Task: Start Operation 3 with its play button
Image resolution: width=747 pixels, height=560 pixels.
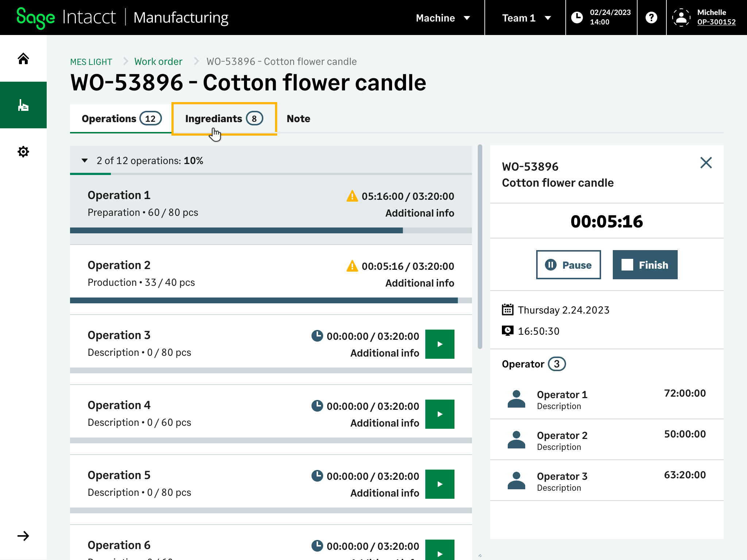Action: pos(440,344)
